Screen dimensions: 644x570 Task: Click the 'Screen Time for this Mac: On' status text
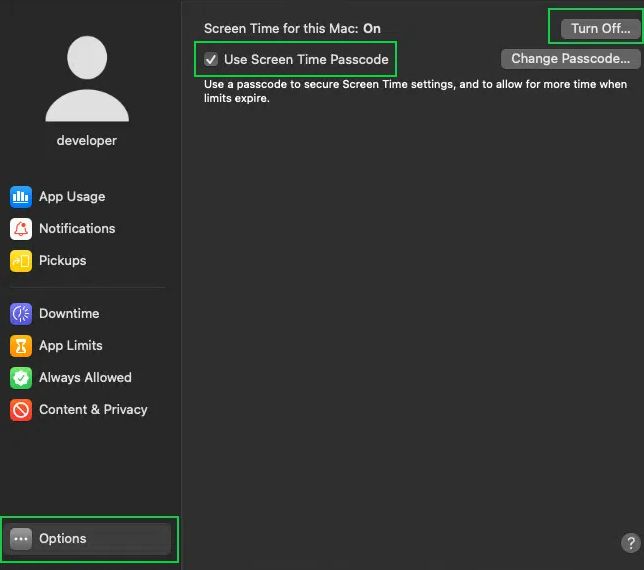292,29
